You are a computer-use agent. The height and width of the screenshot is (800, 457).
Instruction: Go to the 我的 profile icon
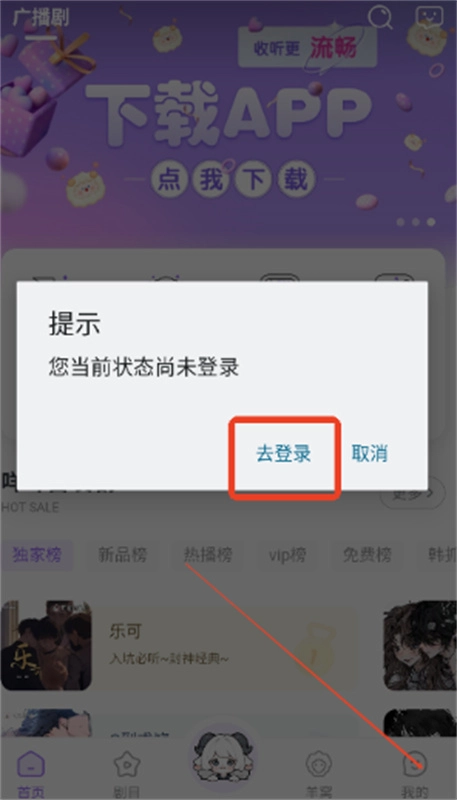pos(414,764)
